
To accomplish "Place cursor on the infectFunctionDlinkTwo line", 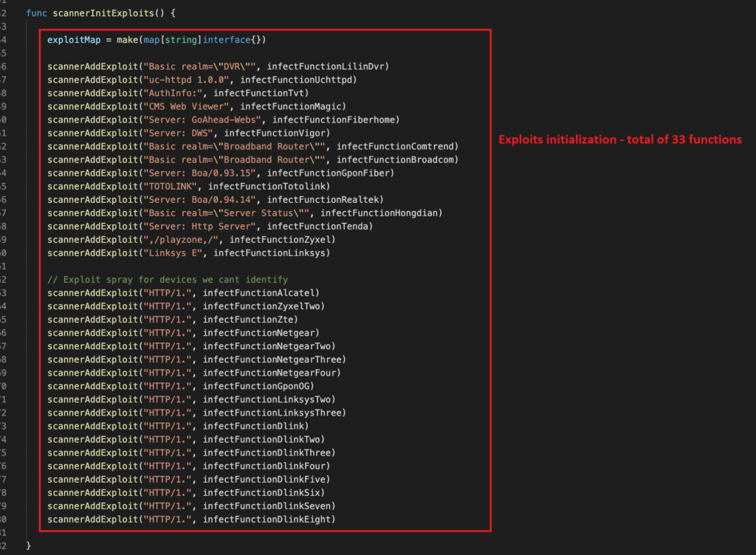I will pyautogui.click(x=186, y=440).
